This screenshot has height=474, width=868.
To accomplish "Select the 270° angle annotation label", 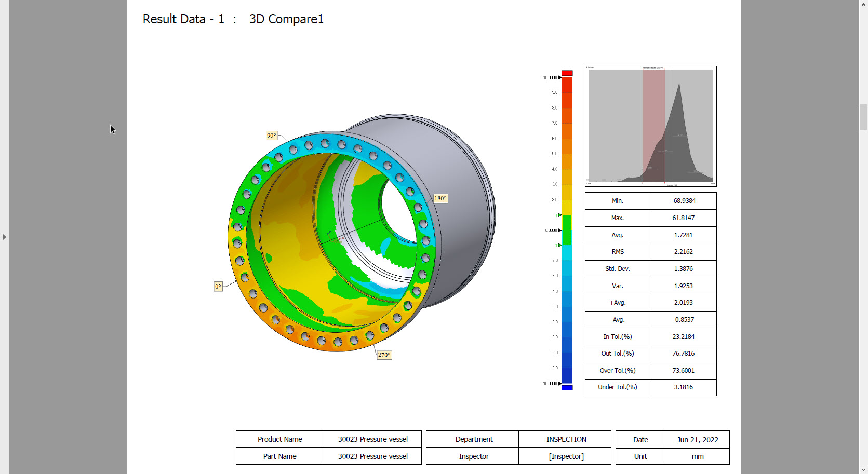I will [384, 355].
